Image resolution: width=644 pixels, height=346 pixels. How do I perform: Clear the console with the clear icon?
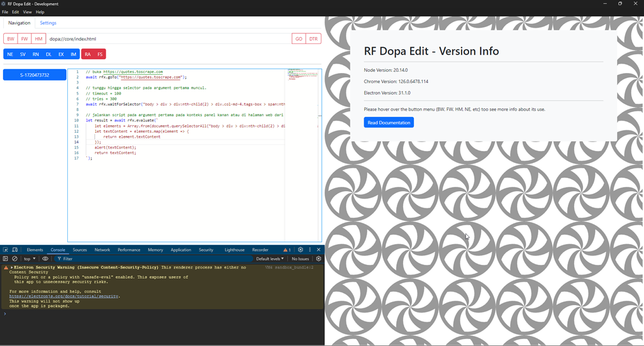15,259
